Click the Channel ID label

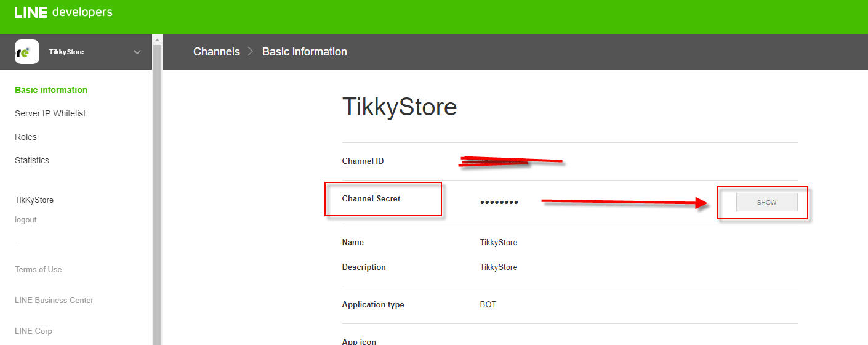(x=363, y=161)
